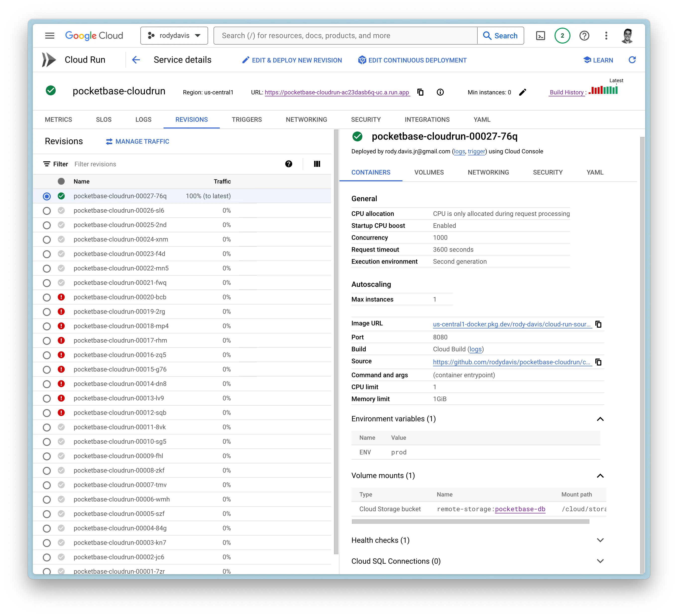
Task: Click the pencil icon beside Min instances
Action: 522,92
